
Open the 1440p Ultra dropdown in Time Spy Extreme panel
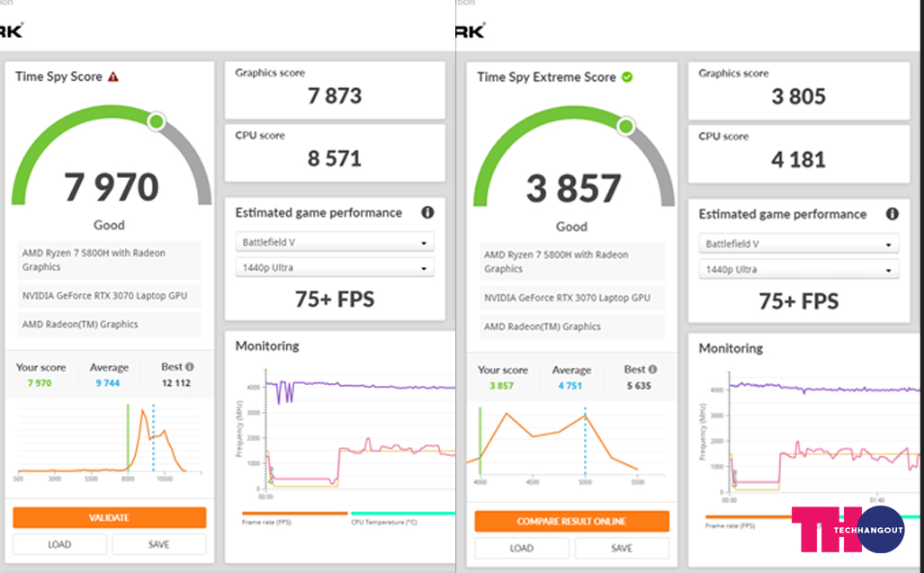click(x=798, y=269)
